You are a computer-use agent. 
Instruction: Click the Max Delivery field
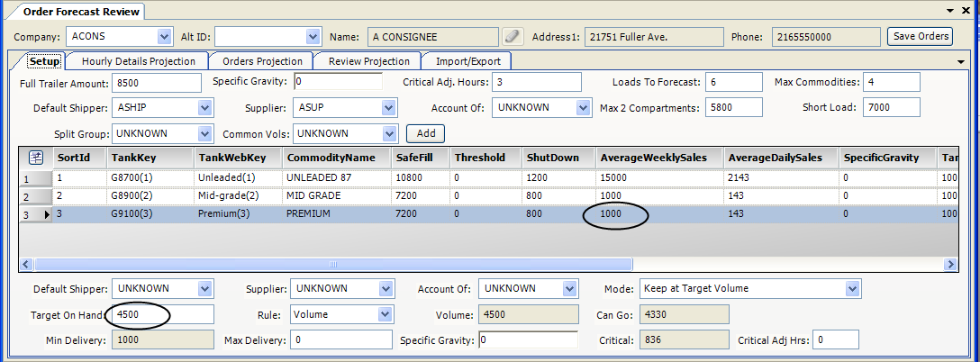pos(342,340)
